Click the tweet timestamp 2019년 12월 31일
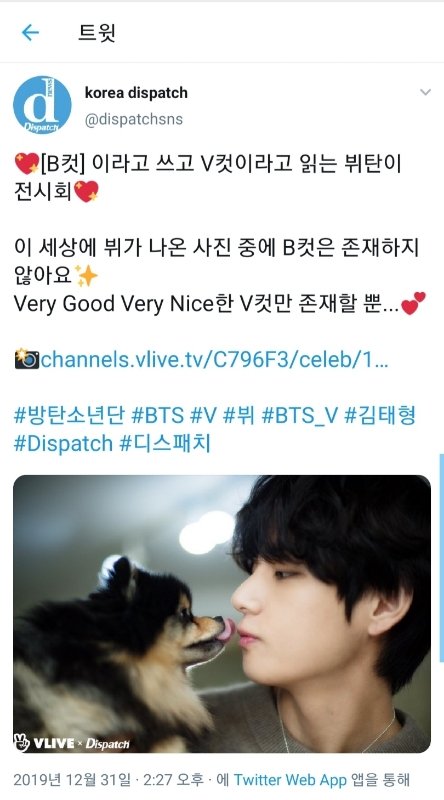 click(x=72, y=780)
